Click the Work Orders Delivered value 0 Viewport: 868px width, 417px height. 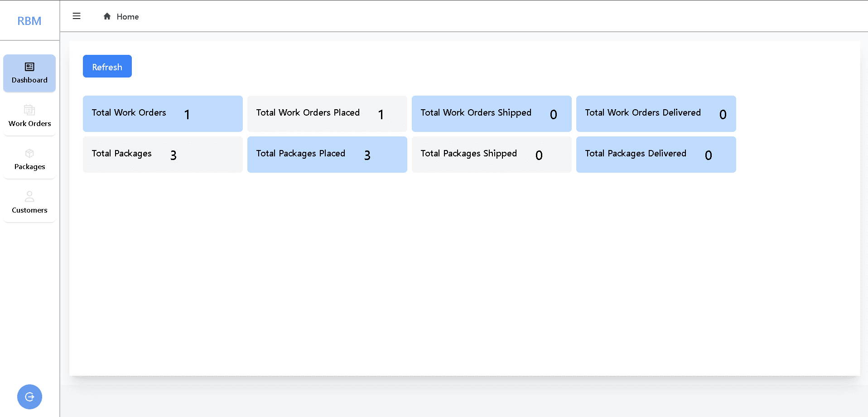click(x=723, y=115)
